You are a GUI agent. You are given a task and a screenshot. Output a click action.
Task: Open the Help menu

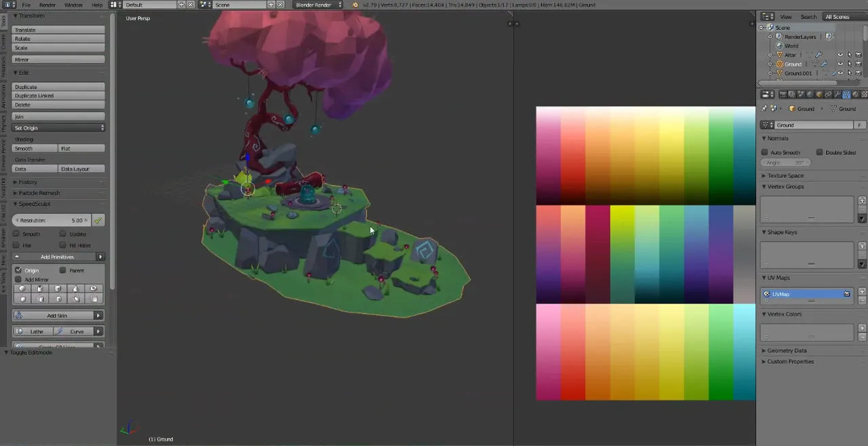pyautogui.click(x=97, y=5)
